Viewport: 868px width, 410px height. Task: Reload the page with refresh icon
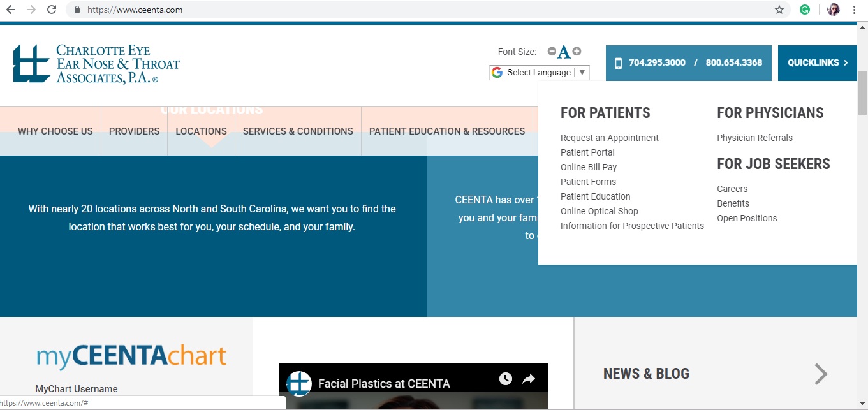tap(52, 10)
